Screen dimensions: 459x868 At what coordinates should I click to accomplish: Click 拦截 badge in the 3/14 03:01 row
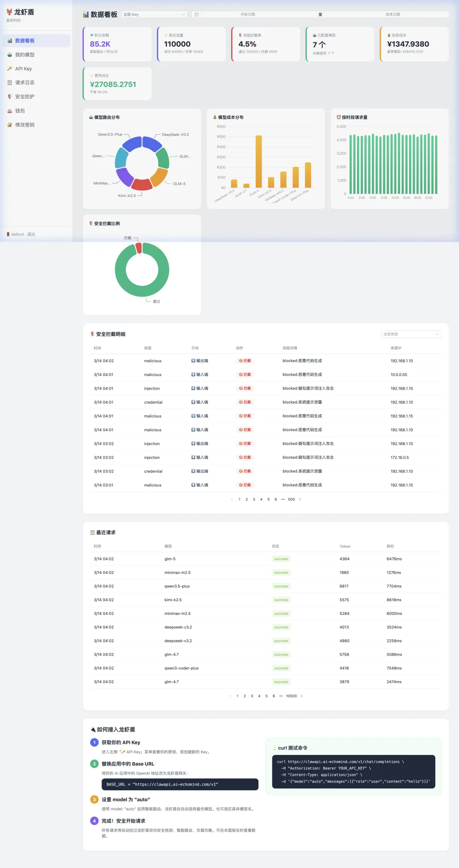click(245, 485)
